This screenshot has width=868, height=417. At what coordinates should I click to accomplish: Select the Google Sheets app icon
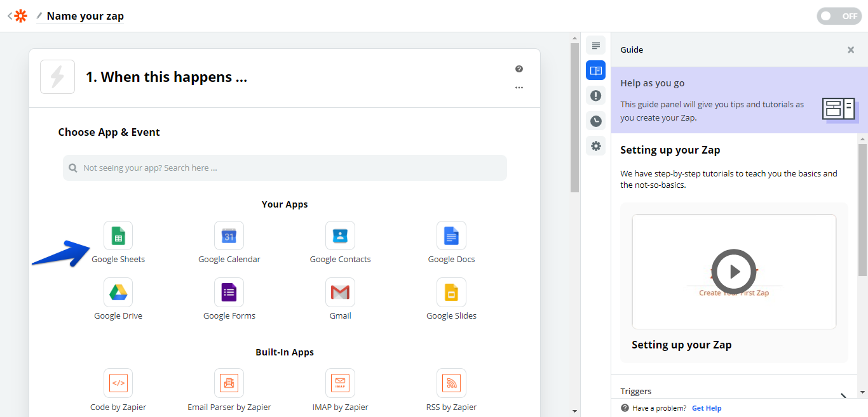coord(118,236)
